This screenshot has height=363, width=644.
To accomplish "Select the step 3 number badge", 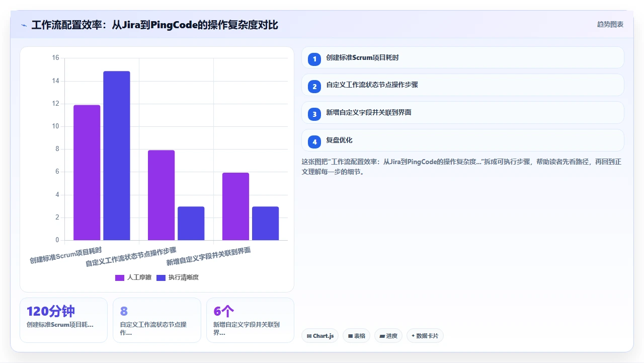I will (x=314, y=114).
